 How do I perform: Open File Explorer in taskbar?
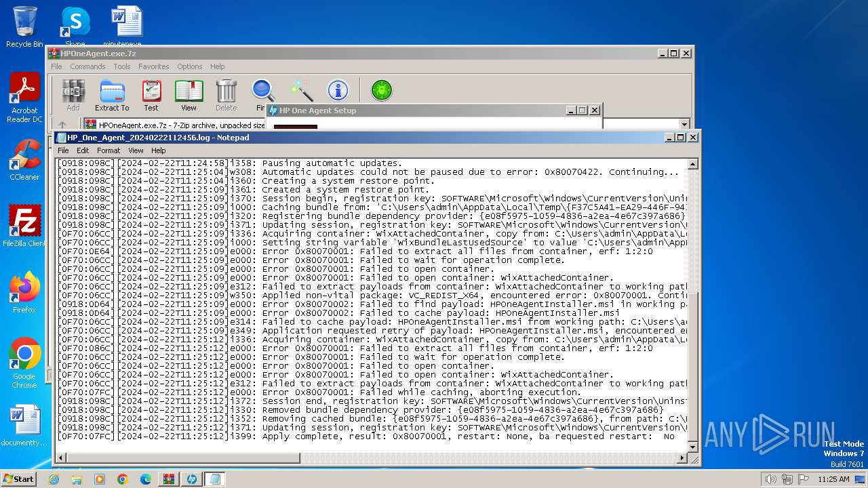[x=77, y=479]
